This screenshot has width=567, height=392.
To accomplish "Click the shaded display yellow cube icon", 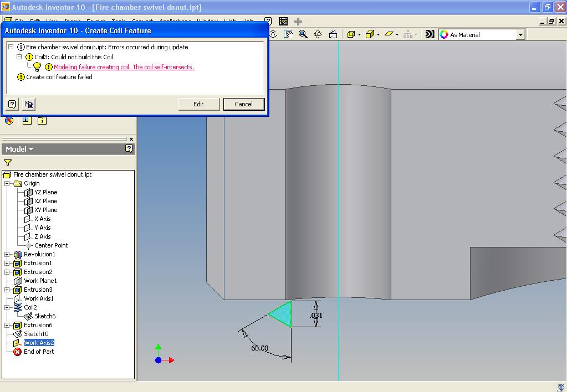I will pyautogui.click(x=370, y=34).
